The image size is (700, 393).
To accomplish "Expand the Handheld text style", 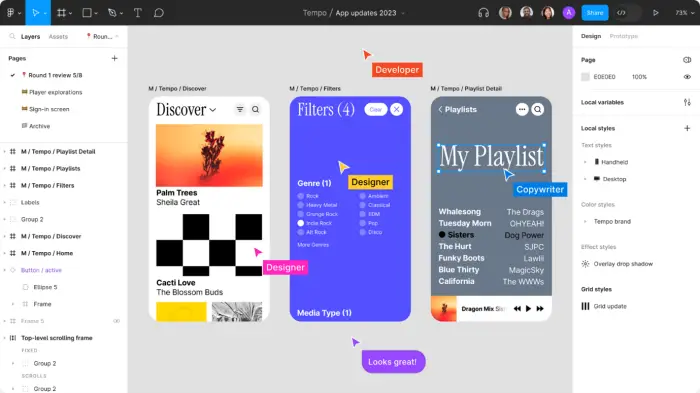I will click(585, 162).
